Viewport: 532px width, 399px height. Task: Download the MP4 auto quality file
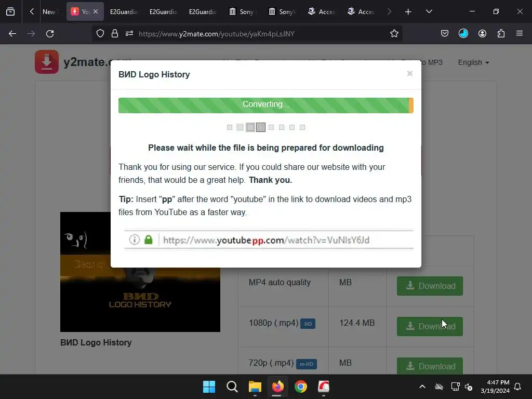pyautogui.click(x=430, y=286)
